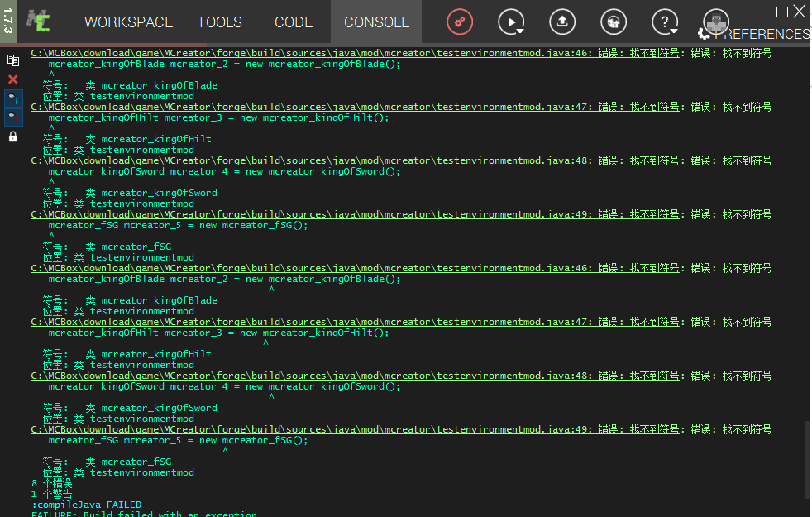The image size is (812, 517).
Task: Open first testenvironmentmod.java:48 error link
Action: coord(355,160)
